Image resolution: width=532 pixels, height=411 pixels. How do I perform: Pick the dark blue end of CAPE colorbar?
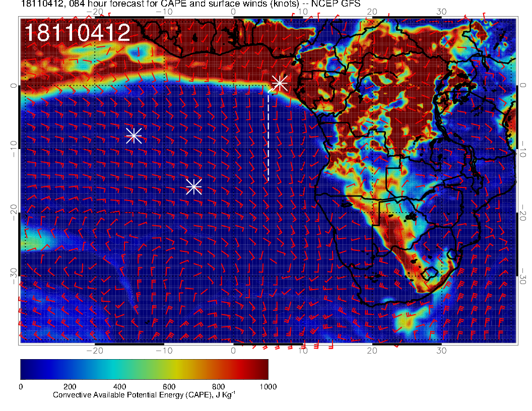point(25,369)
